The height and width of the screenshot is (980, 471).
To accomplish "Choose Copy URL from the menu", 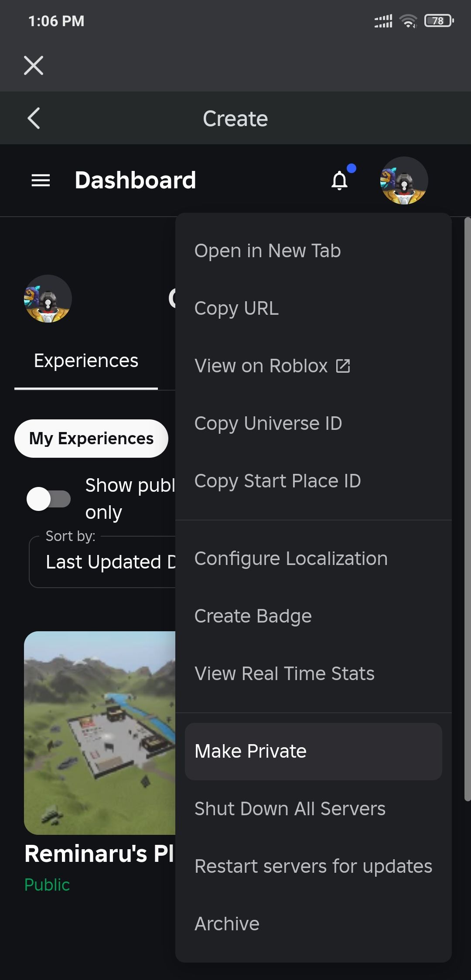I will [313, 308].
